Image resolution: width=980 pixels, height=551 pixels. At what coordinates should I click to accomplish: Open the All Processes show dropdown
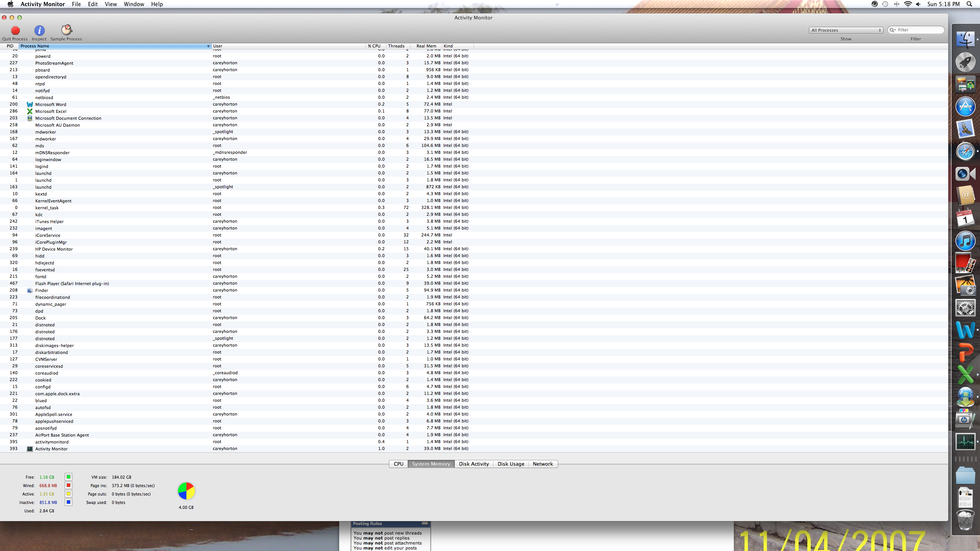[846, 30]
